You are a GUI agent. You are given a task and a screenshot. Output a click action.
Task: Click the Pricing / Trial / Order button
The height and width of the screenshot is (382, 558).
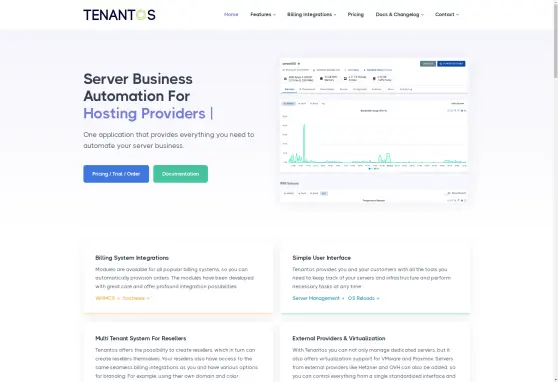(116, 174)
